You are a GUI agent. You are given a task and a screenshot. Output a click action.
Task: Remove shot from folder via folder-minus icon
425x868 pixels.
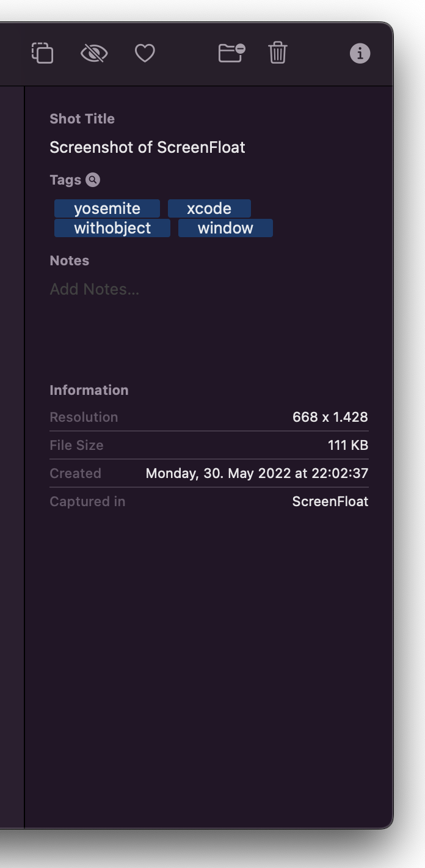coord(231,53)
